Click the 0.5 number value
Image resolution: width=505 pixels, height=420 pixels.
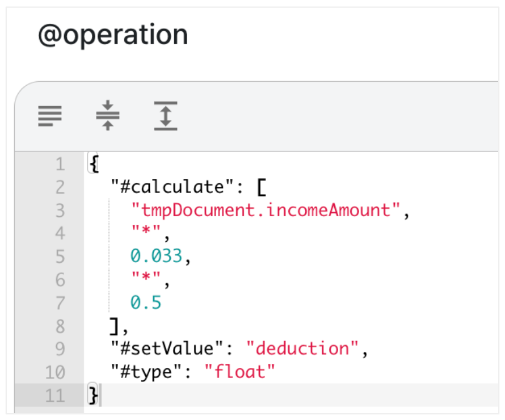146,303
